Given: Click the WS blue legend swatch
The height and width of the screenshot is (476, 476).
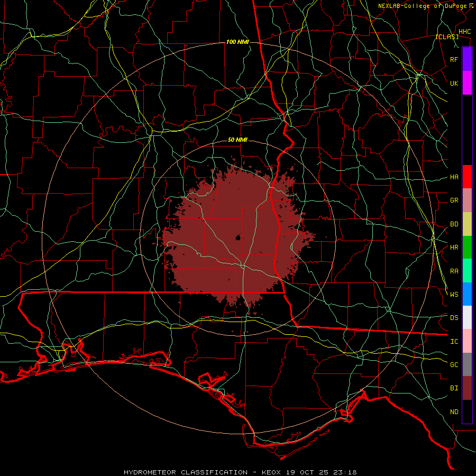Looking at the screenshot, I should tap(467, 294).
